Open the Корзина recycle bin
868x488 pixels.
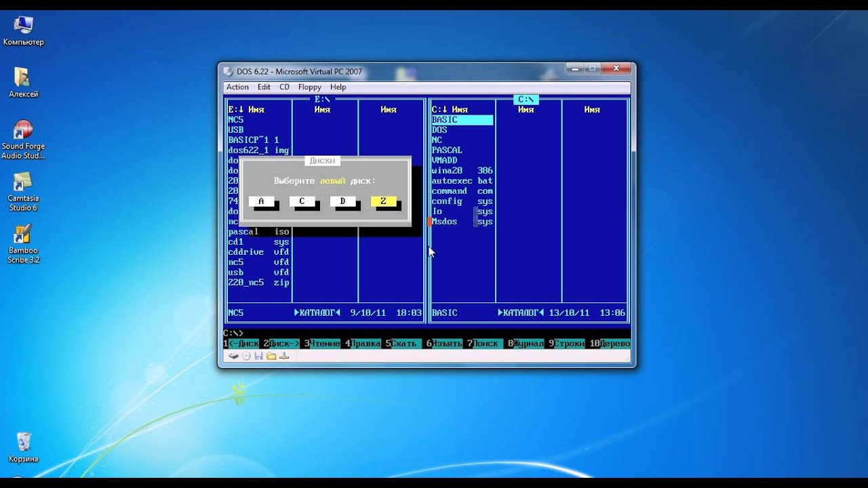coord(23,447)
